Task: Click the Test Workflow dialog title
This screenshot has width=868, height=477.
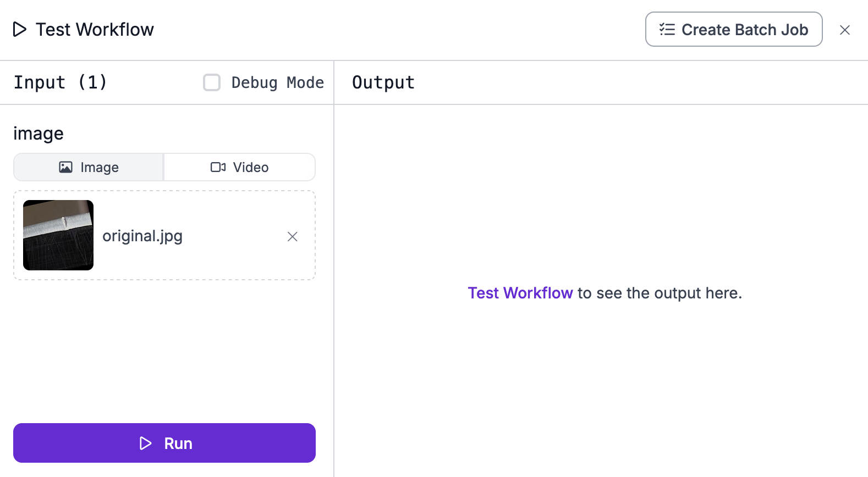Action: [x=95, y=30]
